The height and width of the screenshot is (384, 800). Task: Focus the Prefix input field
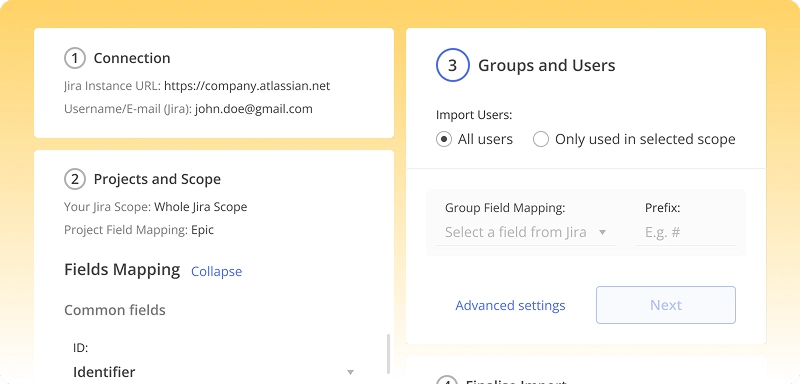[x=686, y=233]
